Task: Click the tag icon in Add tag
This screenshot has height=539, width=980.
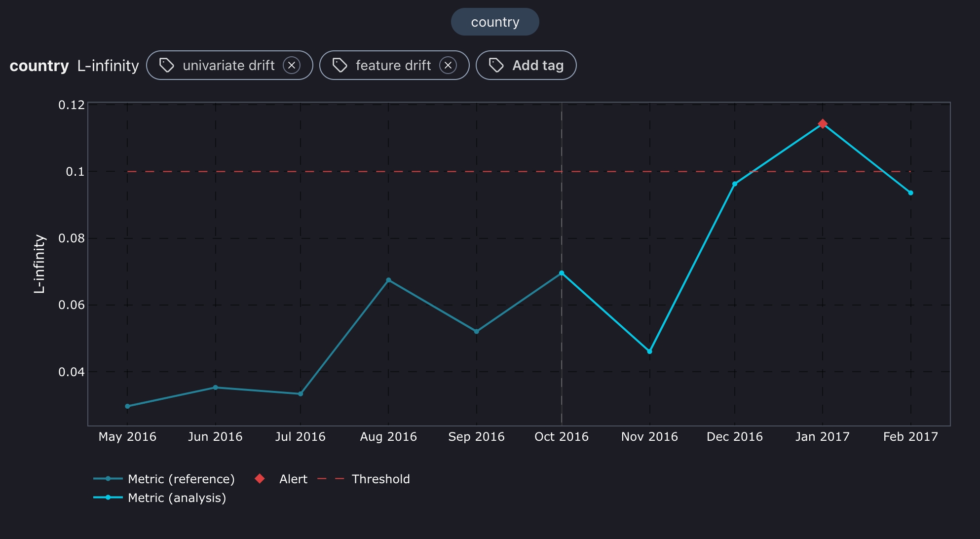Action: coord(496,65)
